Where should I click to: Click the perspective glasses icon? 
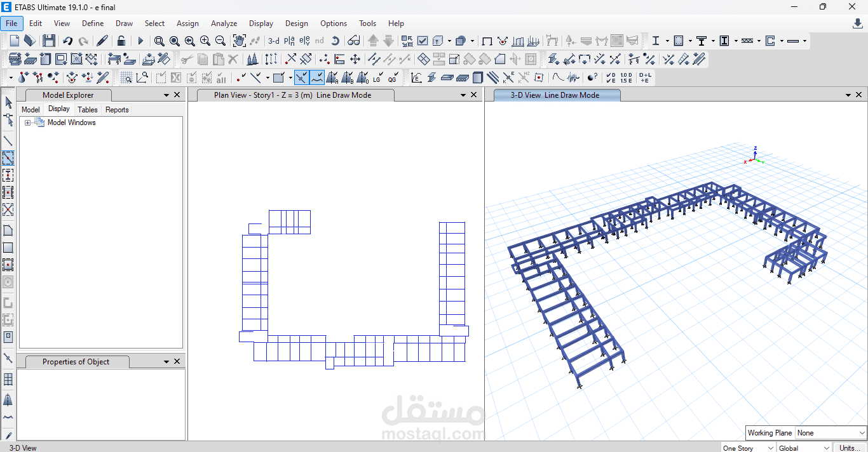(354, 41)
